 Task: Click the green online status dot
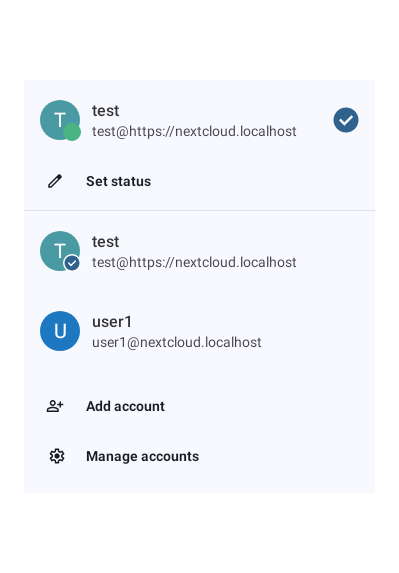pyautogui.click(x=72, y=132)
